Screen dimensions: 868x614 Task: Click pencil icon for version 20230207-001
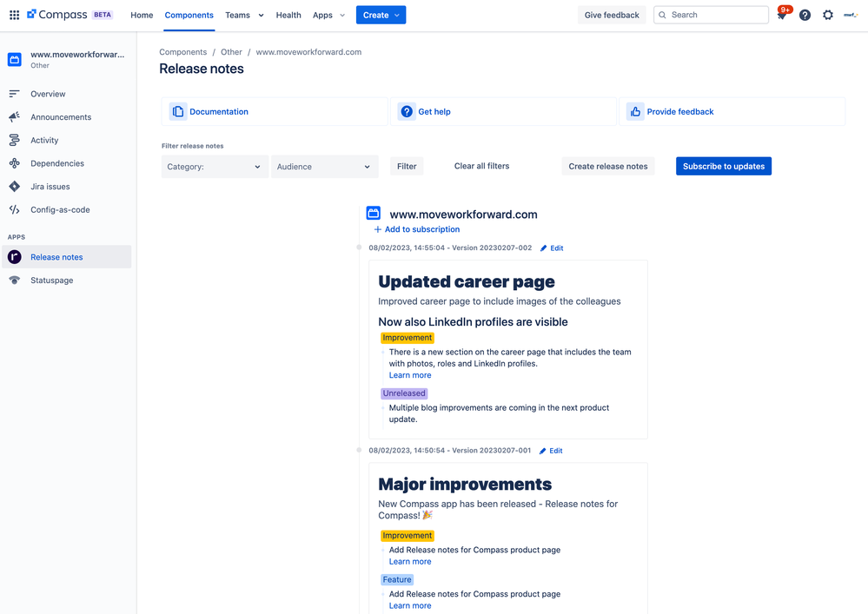[542, 451]
